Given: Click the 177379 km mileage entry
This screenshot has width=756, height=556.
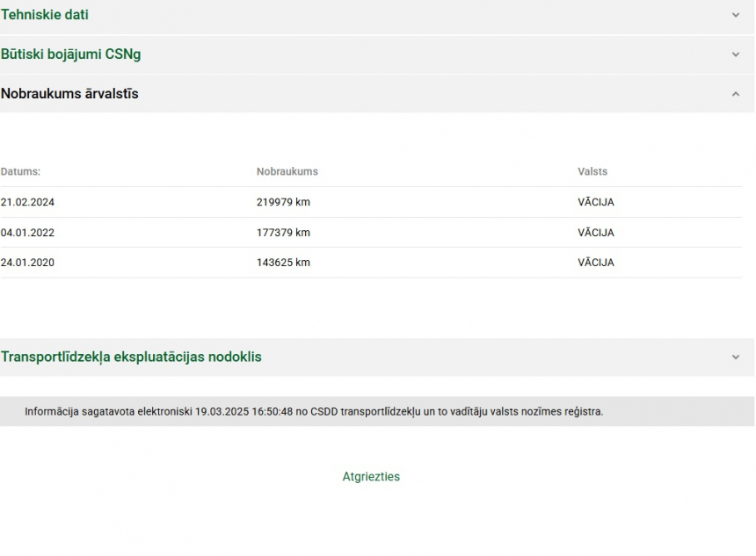Looking at the screenshot, I should coord(283,233).
